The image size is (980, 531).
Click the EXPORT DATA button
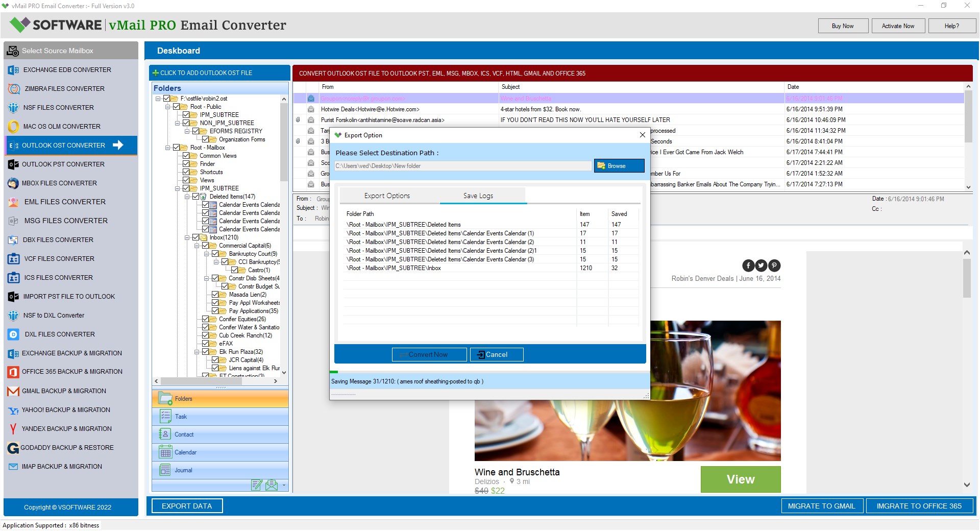click(x=187, y=506)
